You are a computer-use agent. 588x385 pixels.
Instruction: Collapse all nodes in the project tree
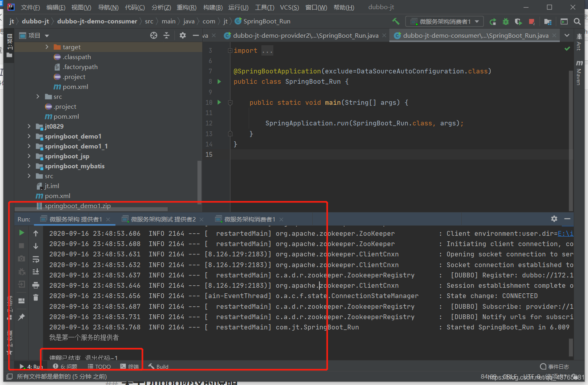[x=166, y=35]
